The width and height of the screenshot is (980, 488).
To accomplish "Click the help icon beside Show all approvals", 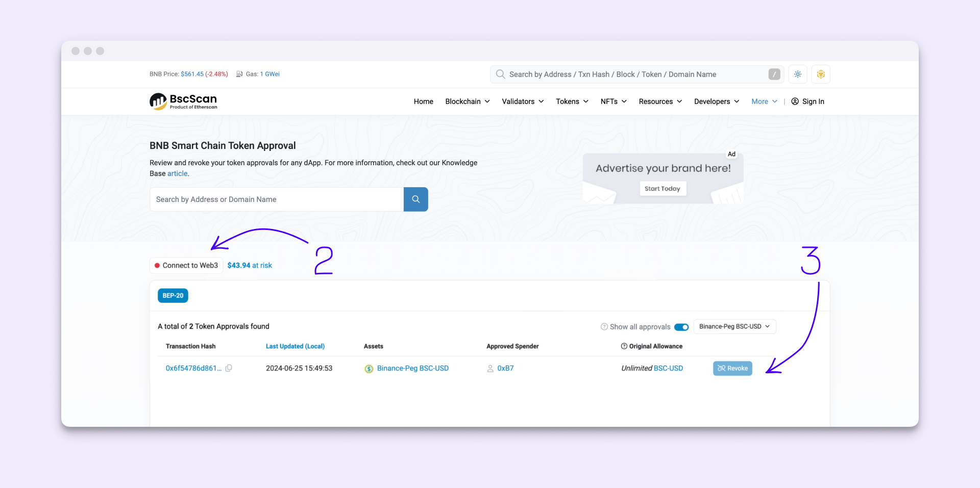I will click(604, 327).
